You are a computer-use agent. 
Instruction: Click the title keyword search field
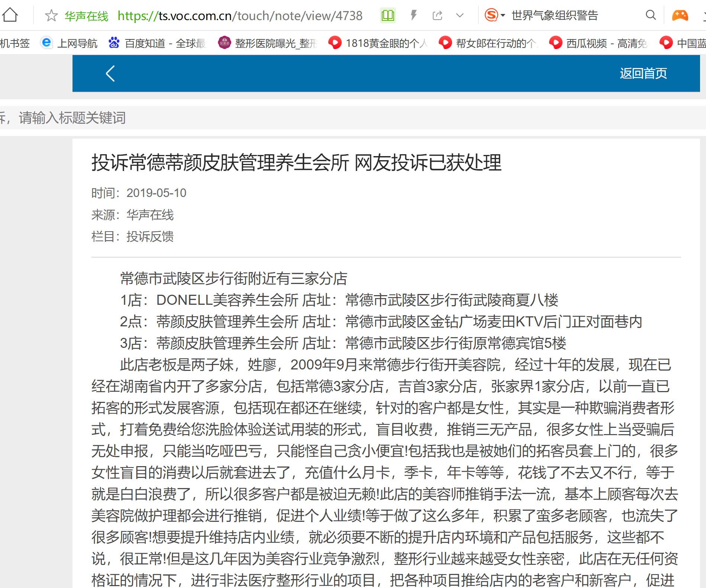coord(353,118)
